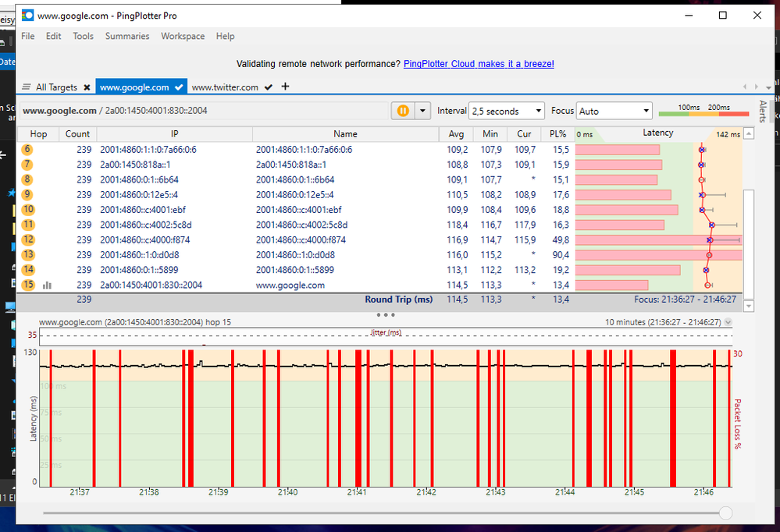Click IP 2001:4860:1:1:0:7a66:0:6 in hop 6
The width and height of the screenshot is (780, 532).
tap(148, 150)
